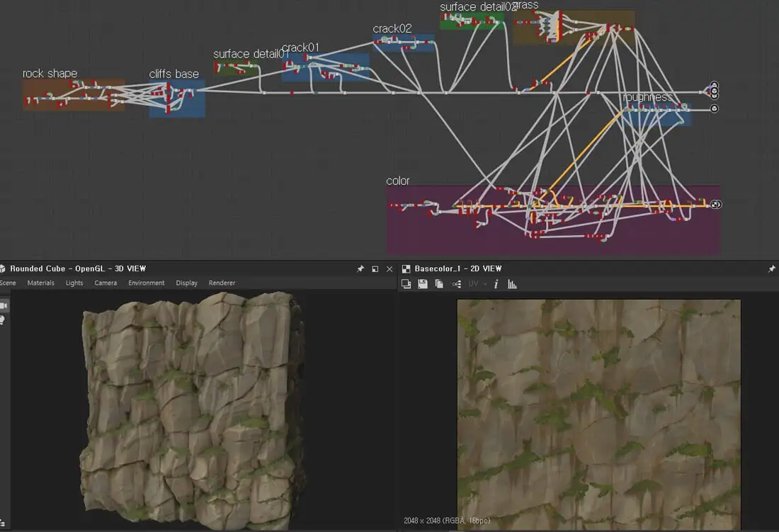Open the Display menu in 3D view
This screenshot has height=532, width=779.
[x=187, y=283]
